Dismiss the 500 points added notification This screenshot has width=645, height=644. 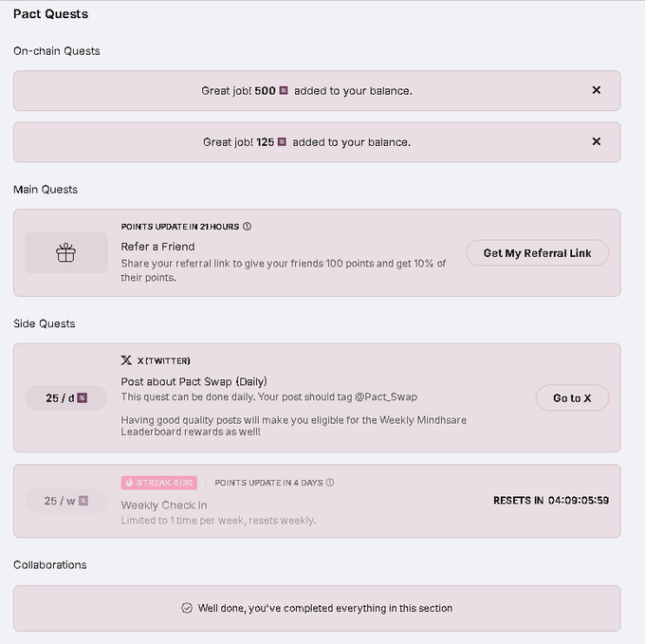(x=596, y=90)
